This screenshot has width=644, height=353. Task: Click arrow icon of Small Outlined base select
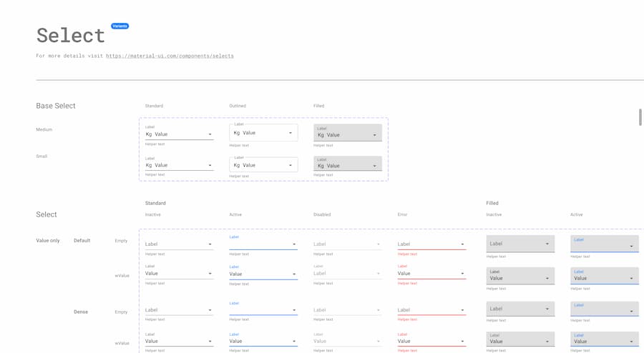290,165
